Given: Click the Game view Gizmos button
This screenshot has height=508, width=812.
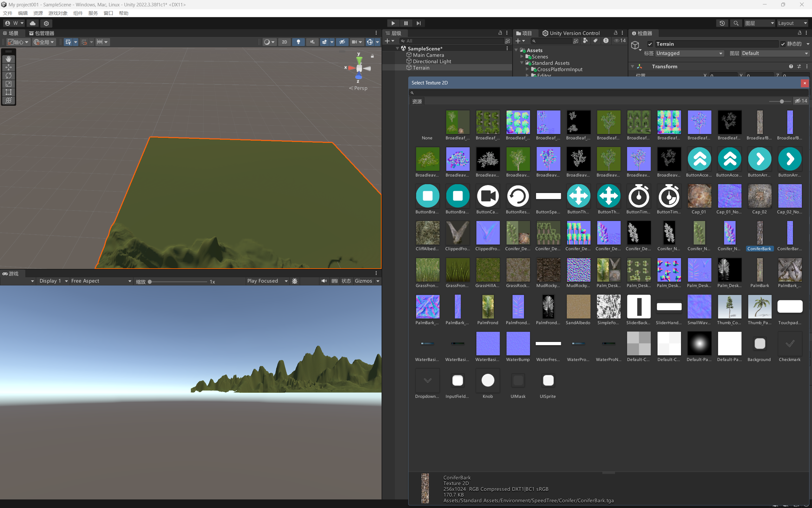Looking at the screenshot, I should click(x=363, y=281).
